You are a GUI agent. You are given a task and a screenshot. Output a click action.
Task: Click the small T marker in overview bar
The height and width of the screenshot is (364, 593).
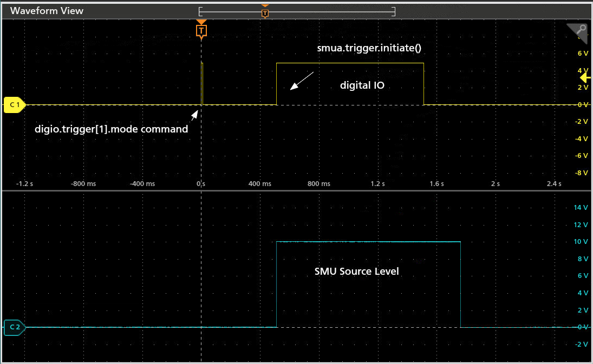click(265, 12)
